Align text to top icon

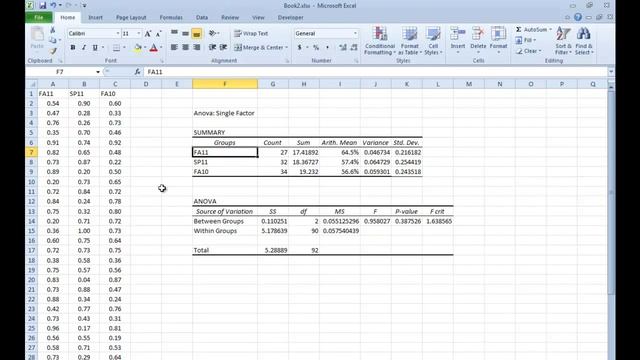tap(174, 33)
